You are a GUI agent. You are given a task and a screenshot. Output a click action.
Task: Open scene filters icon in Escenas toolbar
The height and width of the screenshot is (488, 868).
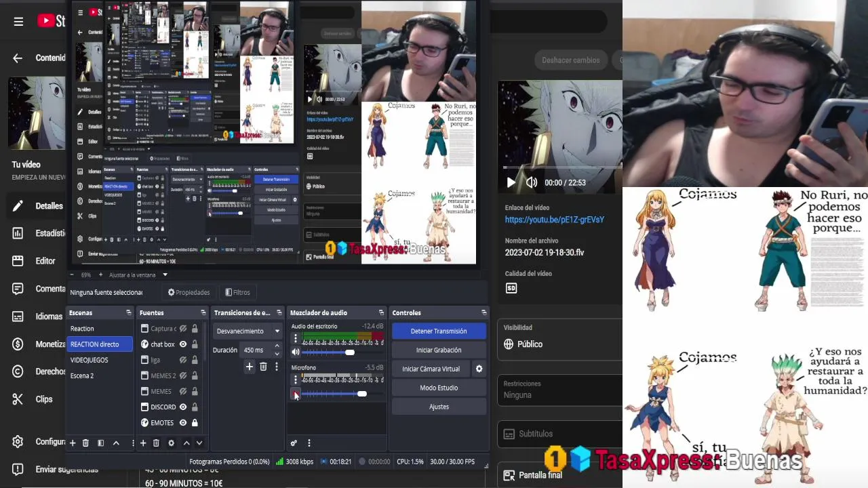[100, 443]
